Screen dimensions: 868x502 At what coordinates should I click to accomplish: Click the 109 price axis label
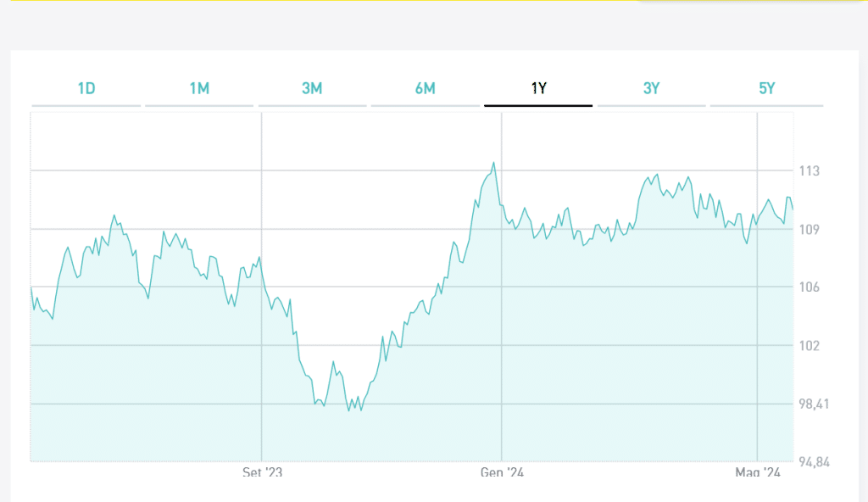pos(810,229)
